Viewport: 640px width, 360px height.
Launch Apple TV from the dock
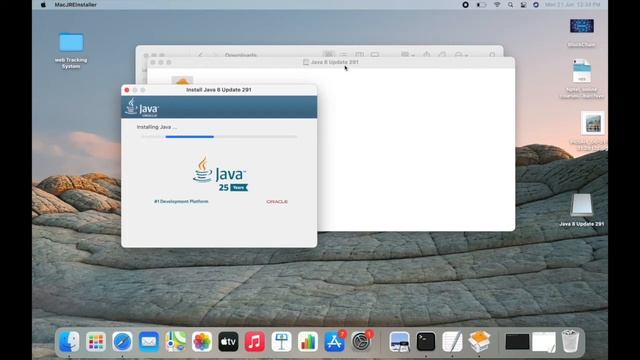click(x=229, y=341)
